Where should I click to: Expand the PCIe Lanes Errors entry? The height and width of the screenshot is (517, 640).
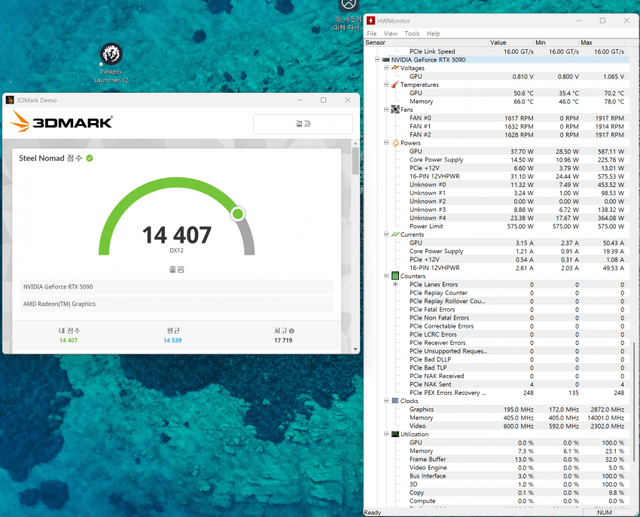coord(395,285)
